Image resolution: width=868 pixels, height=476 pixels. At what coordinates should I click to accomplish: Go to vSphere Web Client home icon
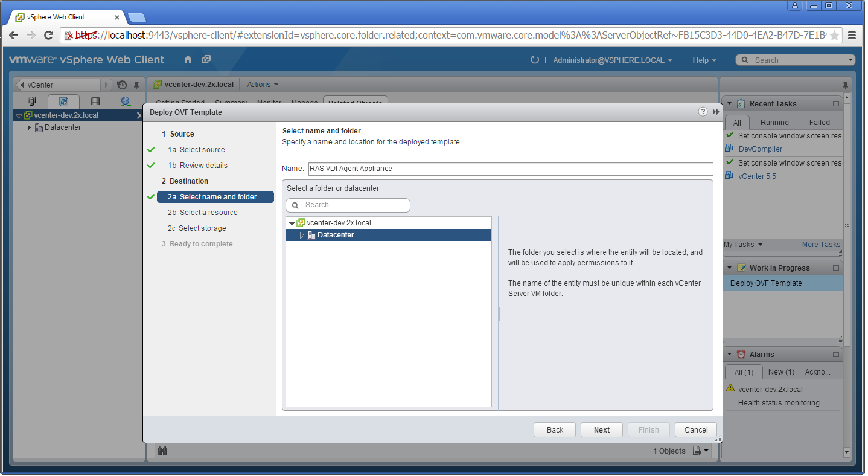coord(188,60)
